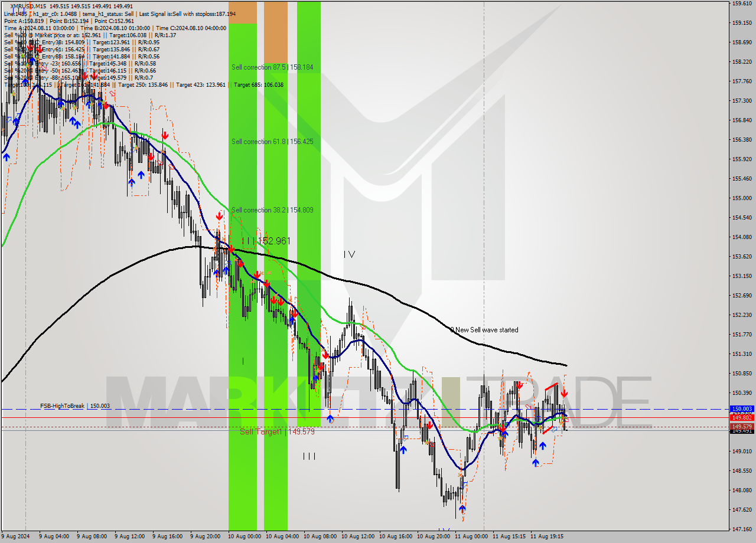This screenshot has height=543, width=756.
Task: Click the 'Time B:2024.08.10 01:30:00' text
Action: tap(115, 28)
